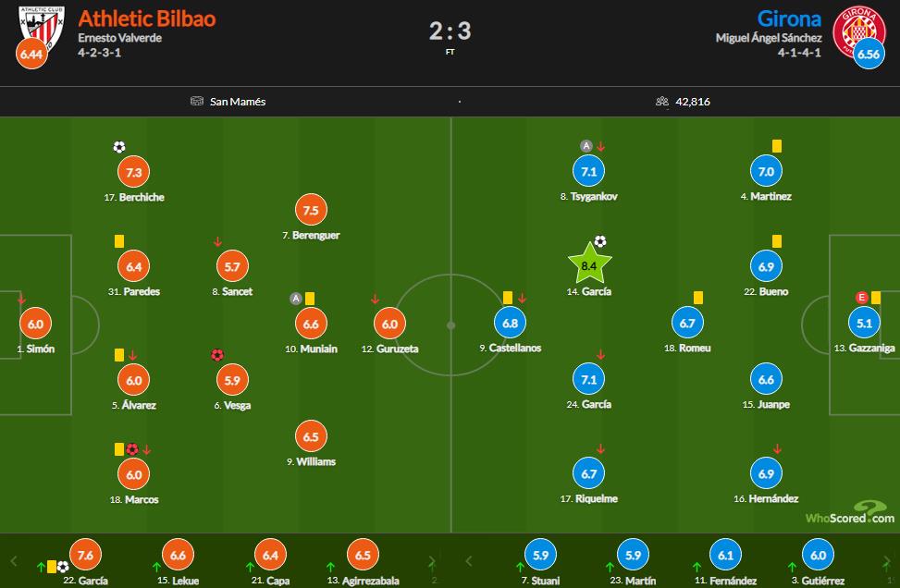Select Williams' 6.5 rating circle

tap(311, 436)
